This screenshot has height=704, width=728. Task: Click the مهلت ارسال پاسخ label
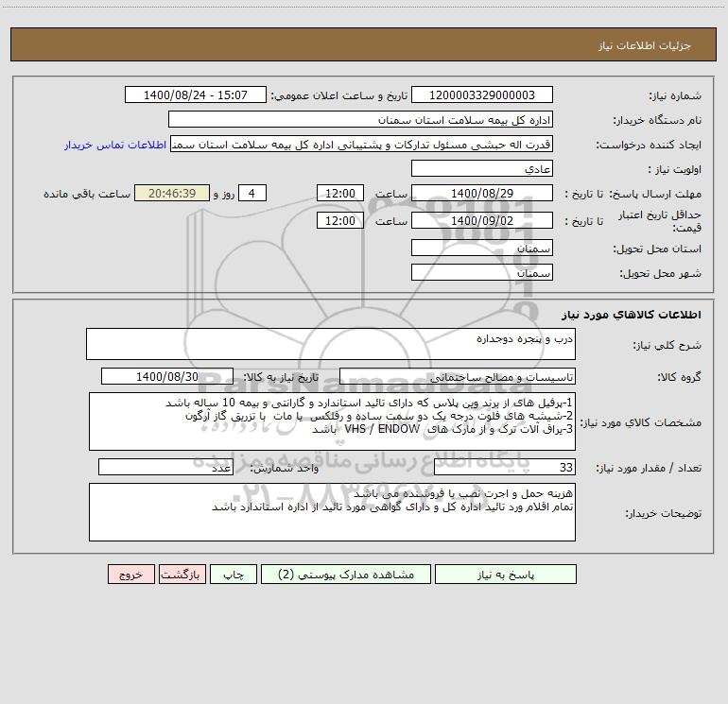click(655, 194)
